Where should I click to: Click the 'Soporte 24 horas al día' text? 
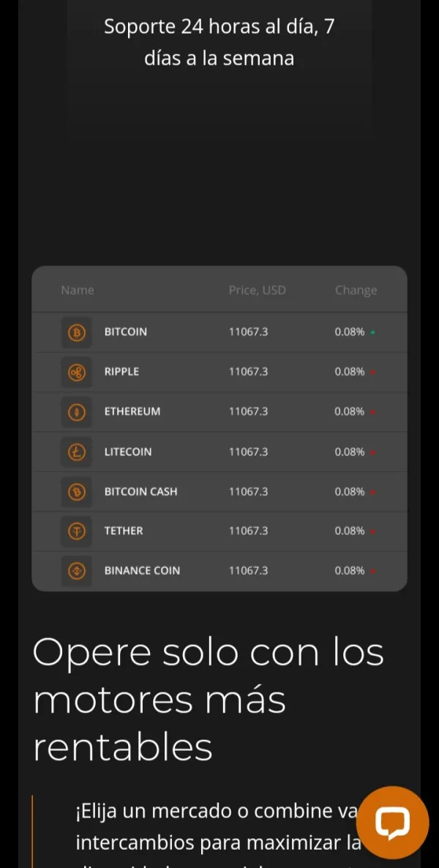click(219, 42)
